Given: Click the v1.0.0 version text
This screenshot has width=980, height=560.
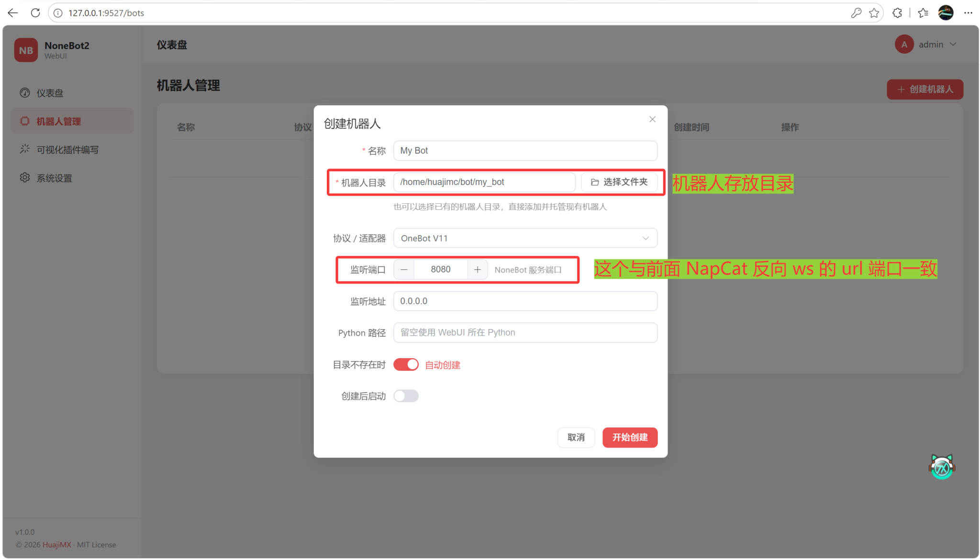Looking at the screenshot, I should click(x=25, y=532).
